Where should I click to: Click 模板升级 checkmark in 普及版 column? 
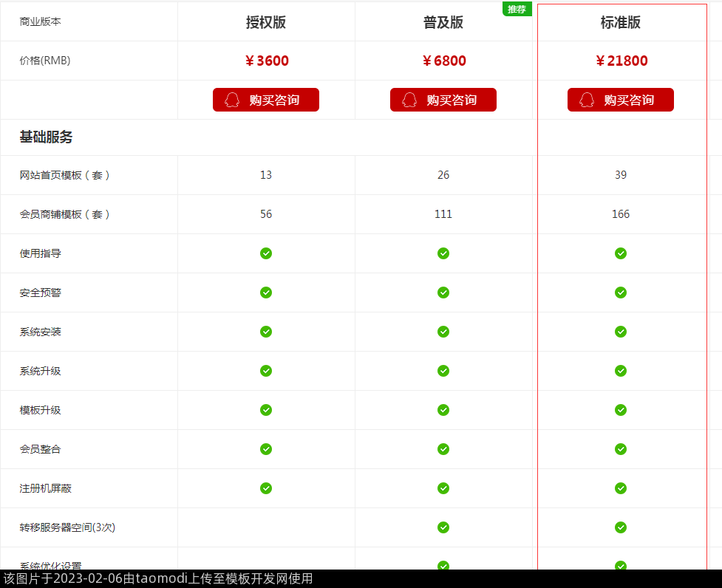(443, 410)
